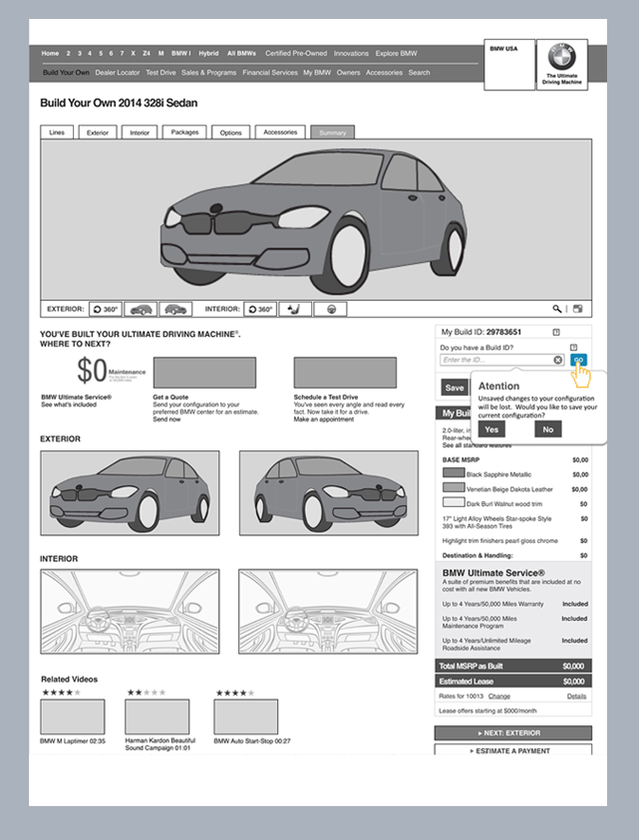Click No in the Atention popup
639x840 pixels.
[548, 429]
